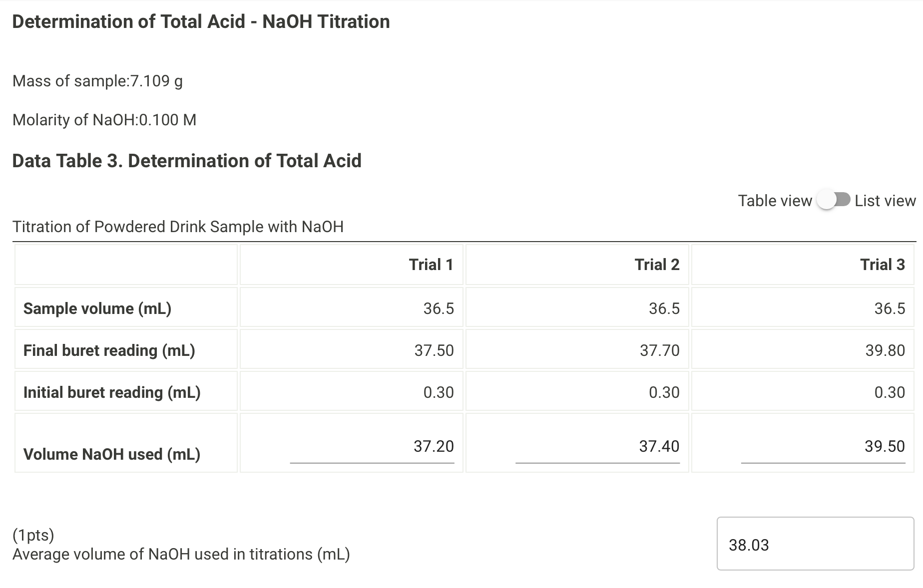Viewport: 923px width, 588px height.
Task: Click the "Data Table 3. Determination of Total Acid" heading
Action: tap(187, 161)
